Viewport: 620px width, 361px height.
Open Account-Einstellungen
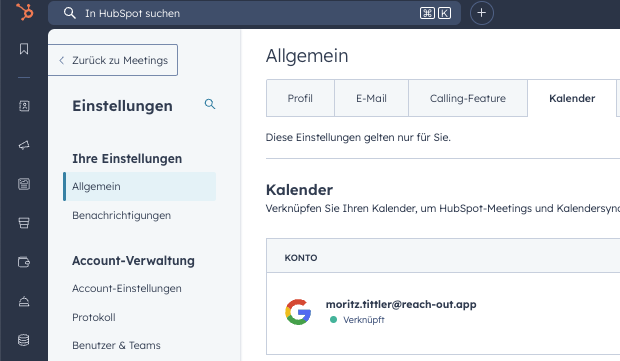[127, 289]
